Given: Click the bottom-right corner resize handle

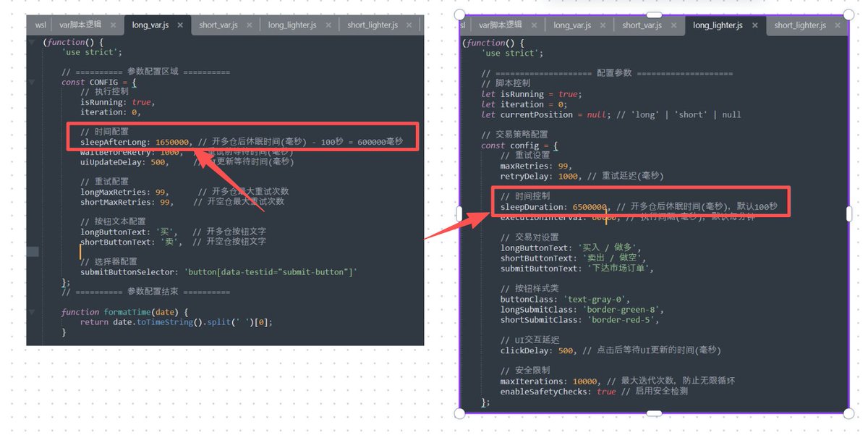Looking at the screenshot, I should coord(849,413).
